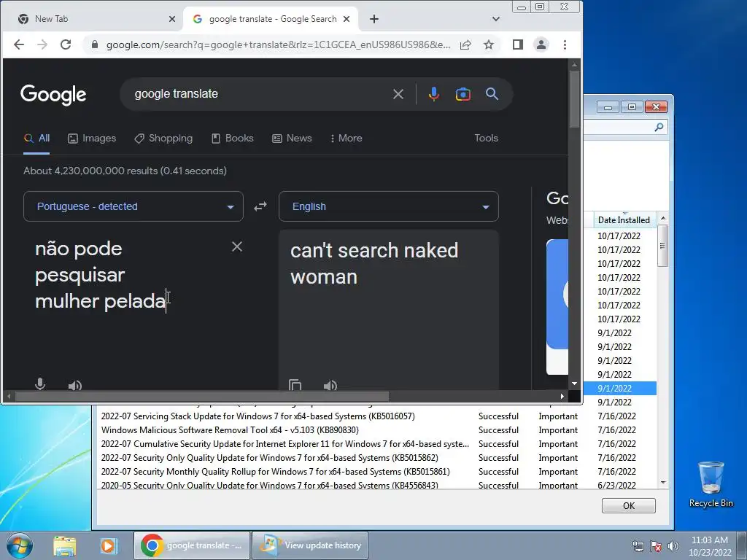This screenshot has height=560, width=747.
Task: Open the English target language dropdown
Action: click(389, 206)
